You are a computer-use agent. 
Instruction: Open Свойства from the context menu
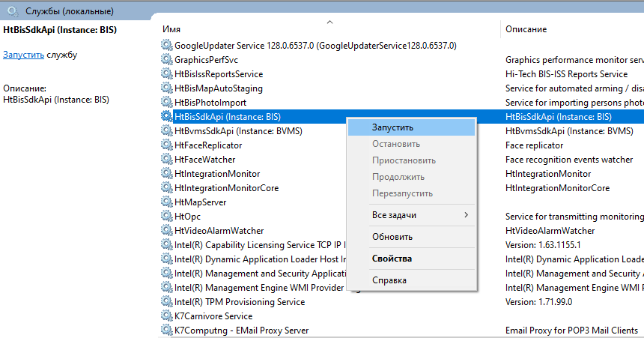tap(392, 259)
